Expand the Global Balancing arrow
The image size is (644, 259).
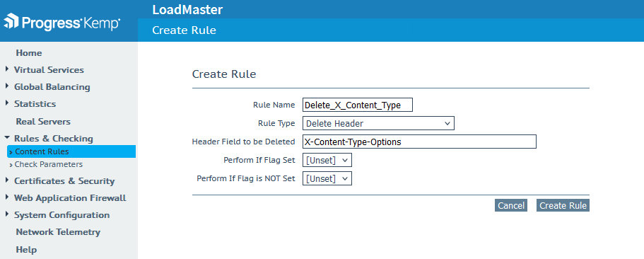(7, 86)
